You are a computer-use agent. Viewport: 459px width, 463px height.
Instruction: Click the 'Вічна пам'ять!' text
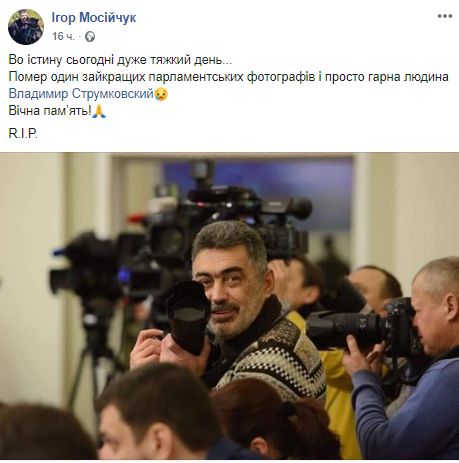[50, 111]
